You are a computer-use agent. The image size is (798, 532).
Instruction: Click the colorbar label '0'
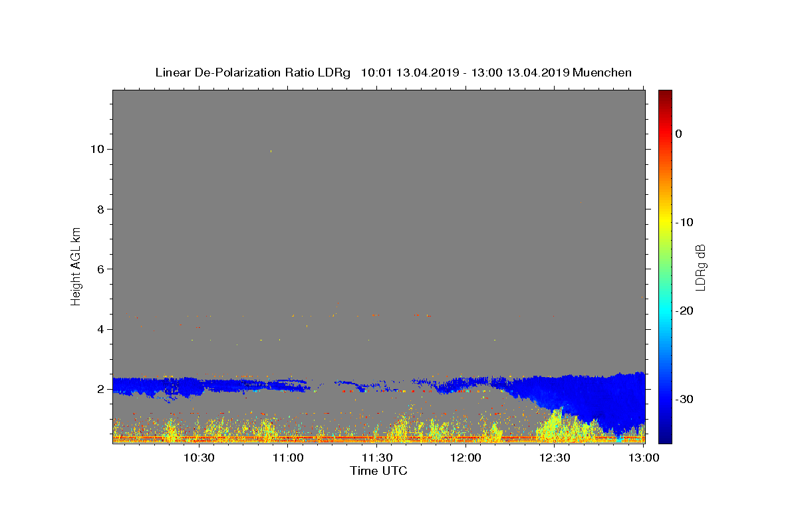coord(679,134)
